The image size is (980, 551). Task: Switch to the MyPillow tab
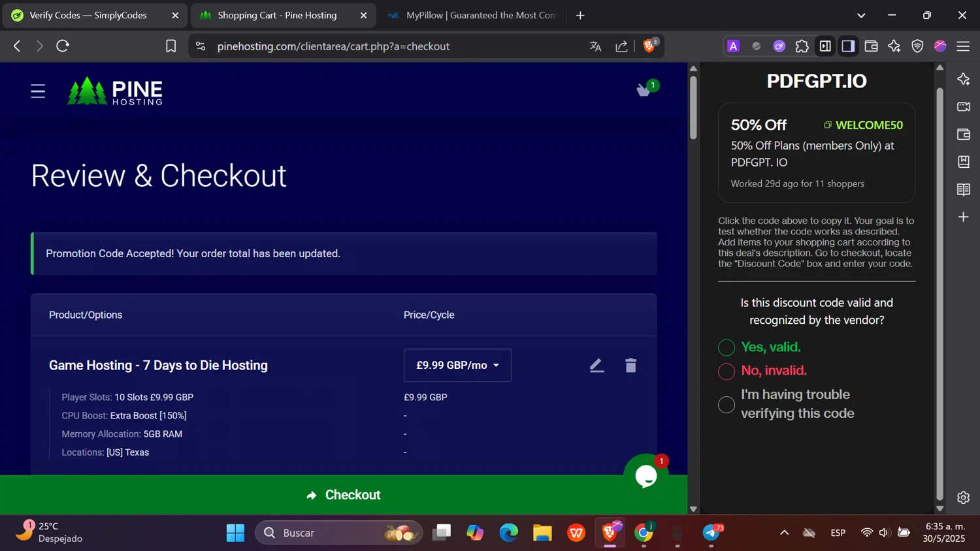[x=472, y=15]
